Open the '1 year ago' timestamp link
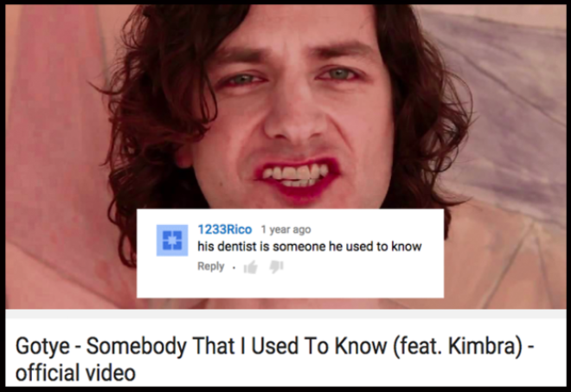571x392 pixels. click(x=285, y=229)
